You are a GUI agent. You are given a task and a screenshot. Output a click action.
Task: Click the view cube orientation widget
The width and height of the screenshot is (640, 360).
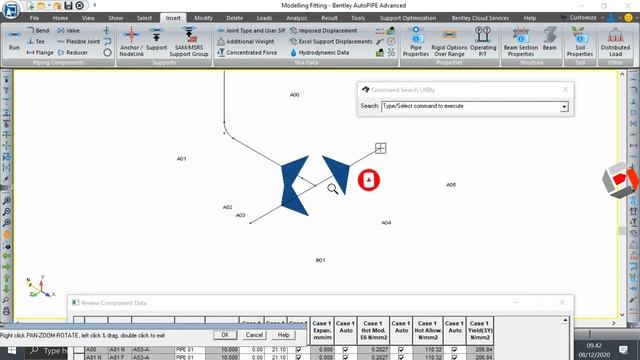click(620, 180)
